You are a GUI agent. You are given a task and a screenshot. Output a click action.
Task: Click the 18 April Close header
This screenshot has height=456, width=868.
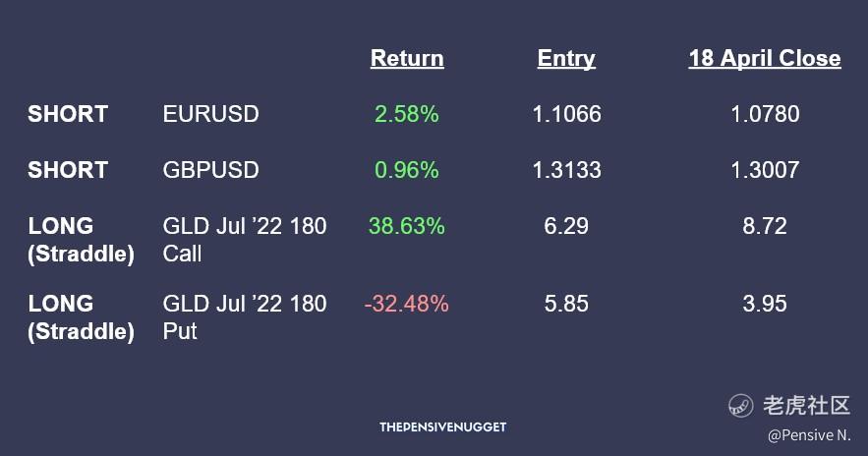point(765,59)
